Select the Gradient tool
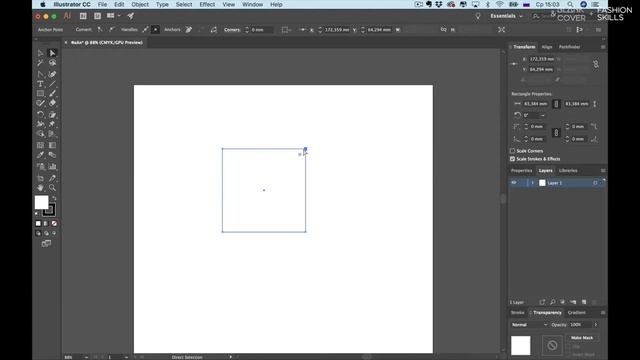Screen dimensions: 640x360 point(52,145)
